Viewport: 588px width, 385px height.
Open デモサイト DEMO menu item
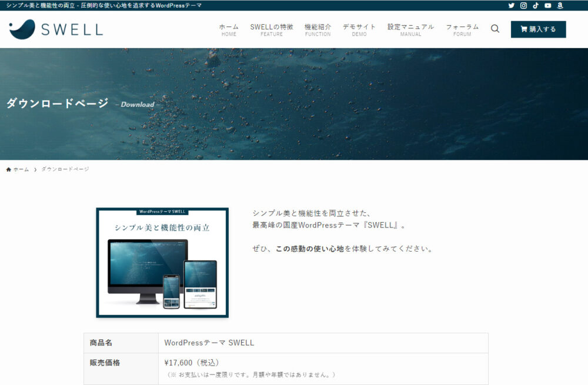pos(359,29)
